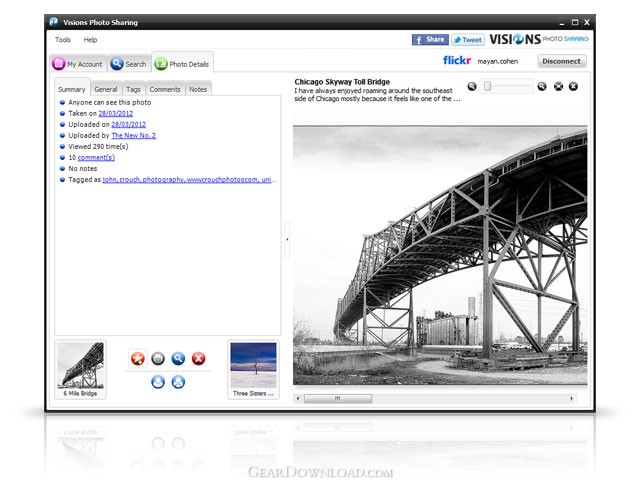Click the red X delete icon

coord(198,358)
